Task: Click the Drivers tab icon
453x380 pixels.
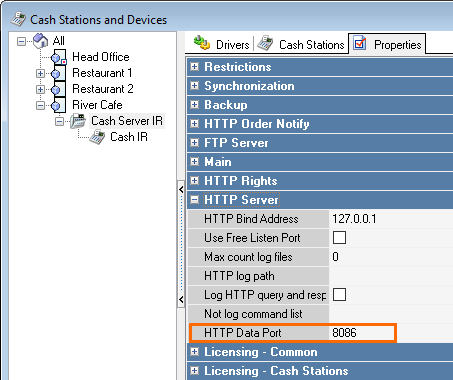Action: pos(202,43)
